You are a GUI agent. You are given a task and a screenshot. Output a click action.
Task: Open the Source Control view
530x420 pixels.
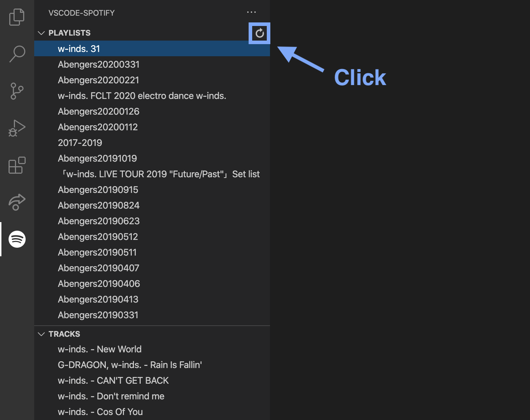(x=16, y=91)
